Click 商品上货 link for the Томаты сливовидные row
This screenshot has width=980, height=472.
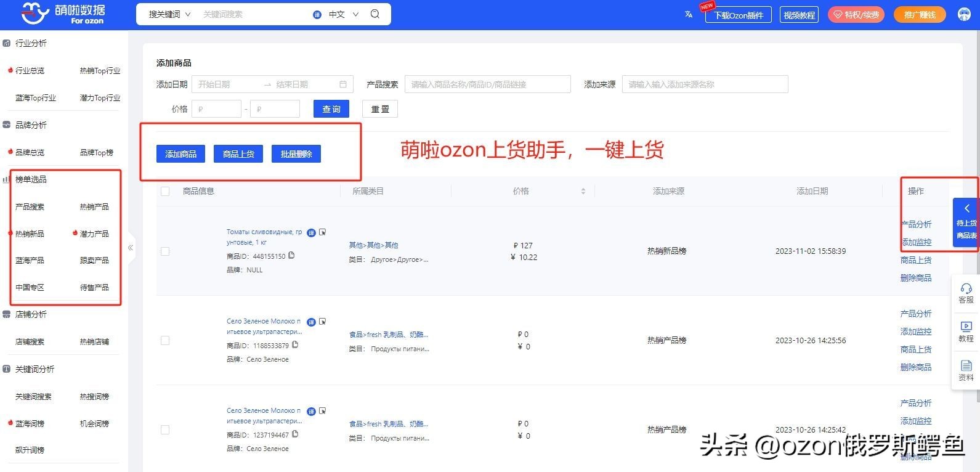point(916,260)
